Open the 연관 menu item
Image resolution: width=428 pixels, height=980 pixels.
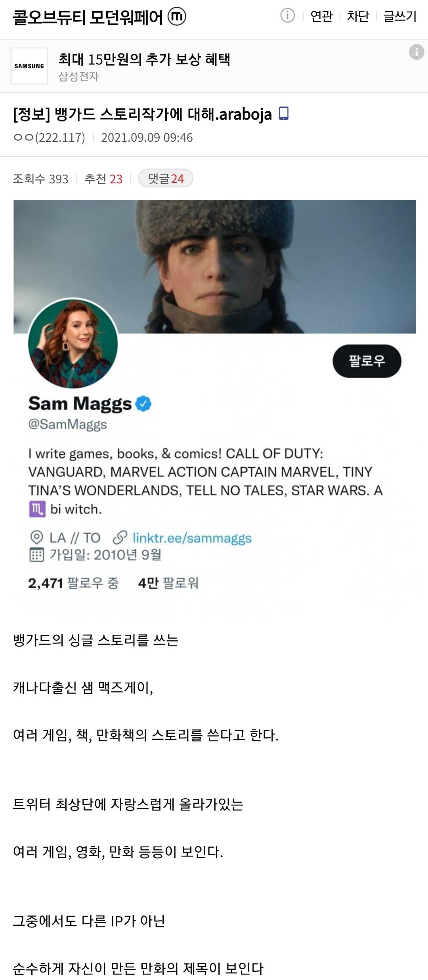(x=321, y=16)
